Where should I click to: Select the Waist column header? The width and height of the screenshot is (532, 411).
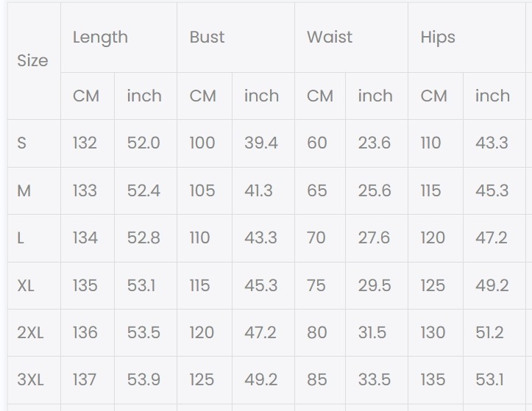330,37
